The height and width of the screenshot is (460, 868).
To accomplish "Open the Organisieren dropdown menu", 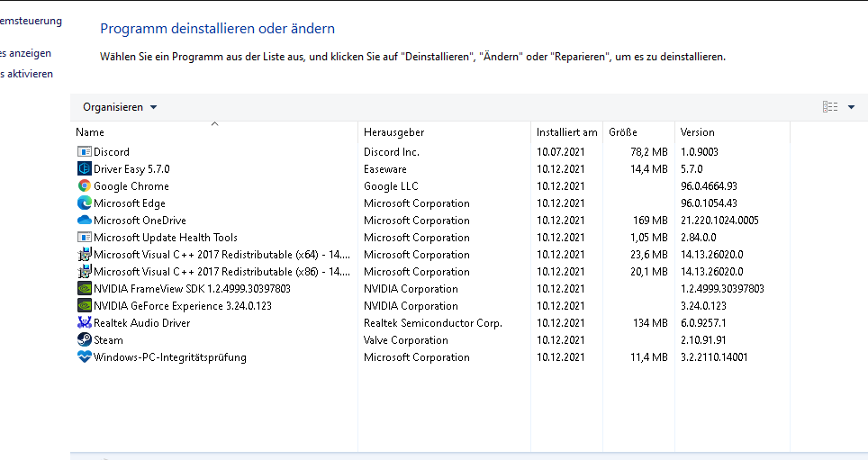I will click(120, 107).
